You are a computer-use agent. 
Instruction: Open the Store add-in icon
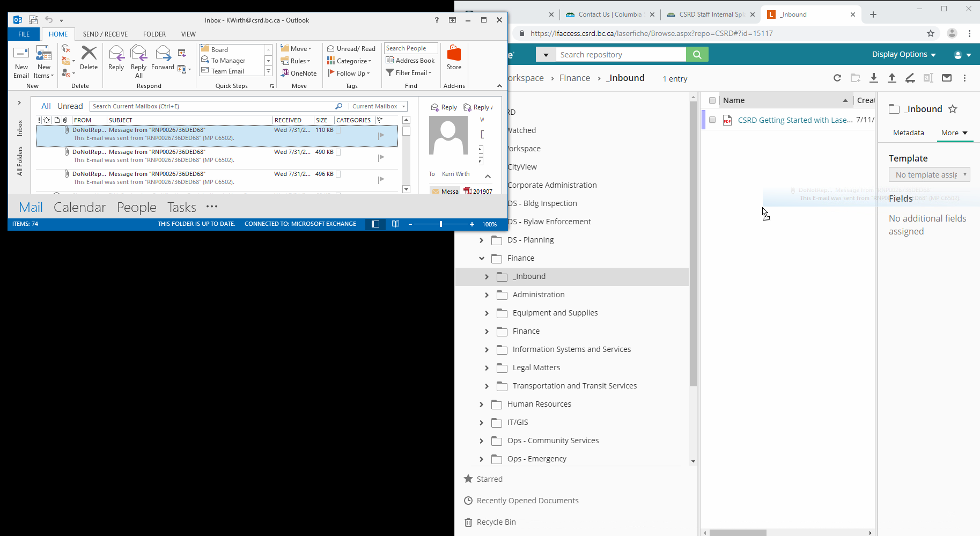point(454,58)
